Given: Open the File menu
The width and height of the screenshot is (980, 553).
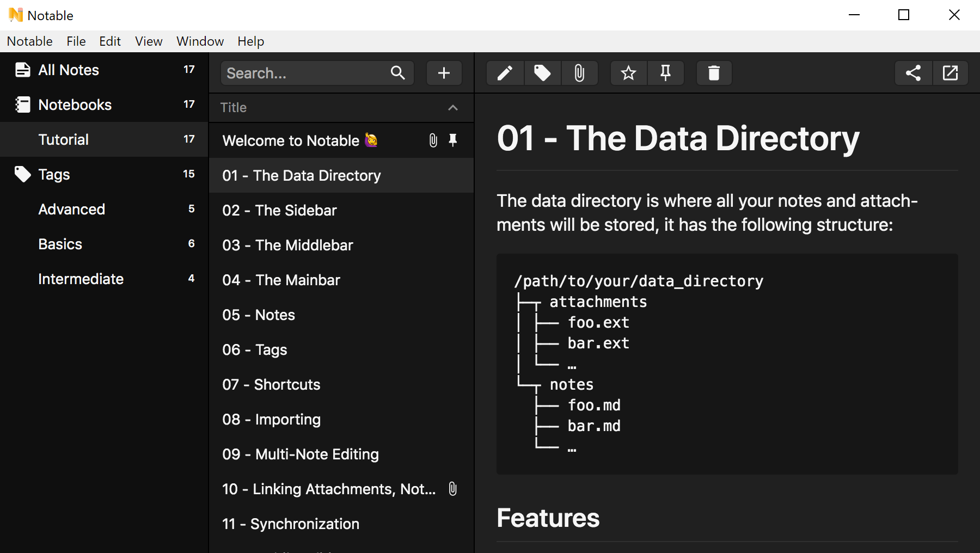Looking at the screenshot, I should pyautogui.click(x=76, y=41).
